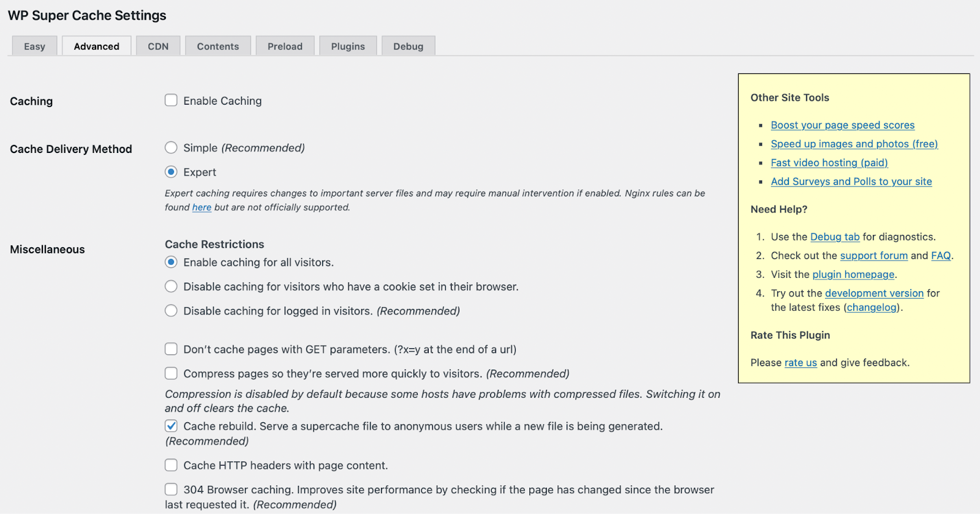Screen dimensions: 980x514
Task: Open the Nginx rules 'here' link
Action: (x=202, y=207)
